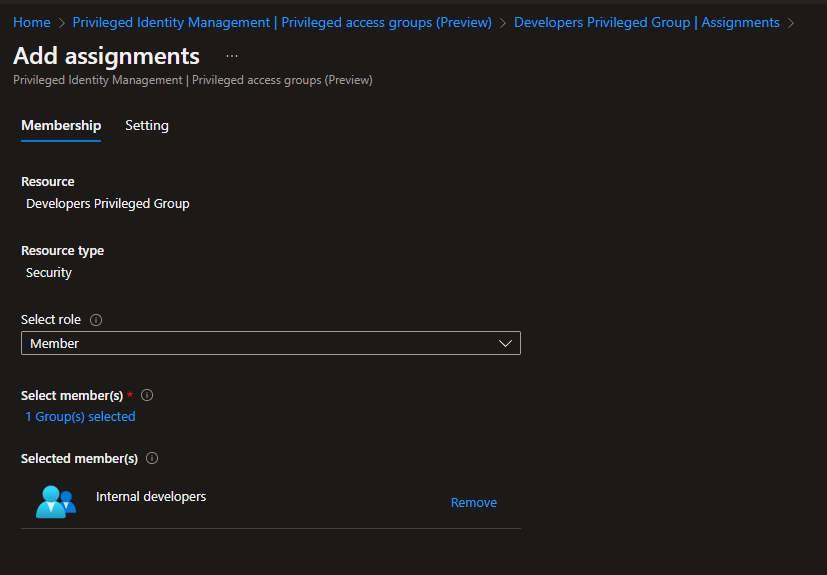This screenshot has height=575, width=827.
Task: Click the Internal developers group icon
Action: click(56, 502)
